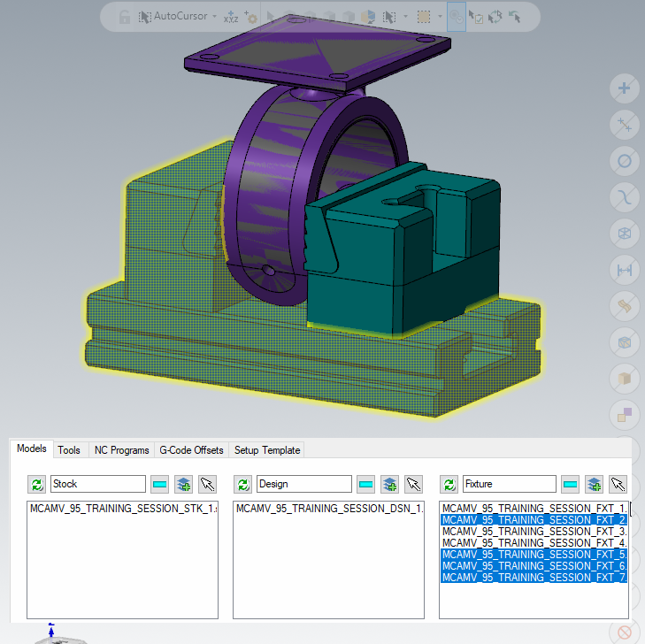
Task: Select MCAMV_95_TRAINING_SESSION_FXT_3 fixture entry
Action: tap(534, 532)
